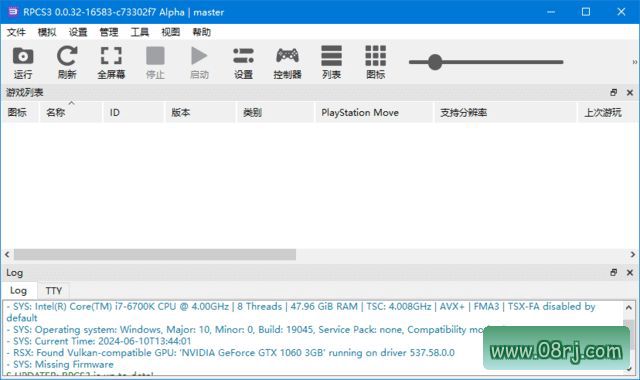Sort by 名称 column header
This screenshot has width=640, height=380.
(71, 113)
